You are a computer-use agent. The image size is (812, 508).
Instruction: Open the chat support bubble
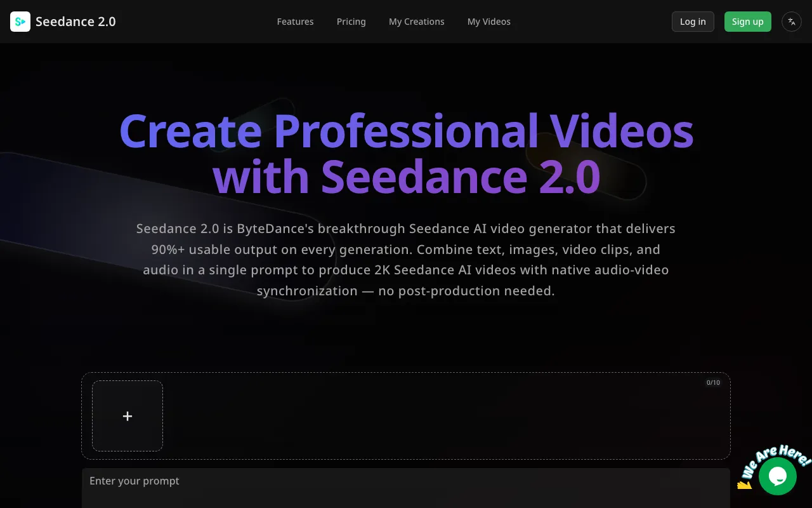778,476
